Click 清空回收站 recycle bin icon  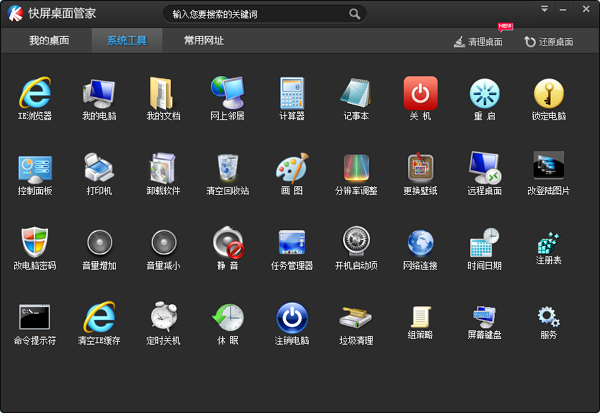[x=228, y=168]
